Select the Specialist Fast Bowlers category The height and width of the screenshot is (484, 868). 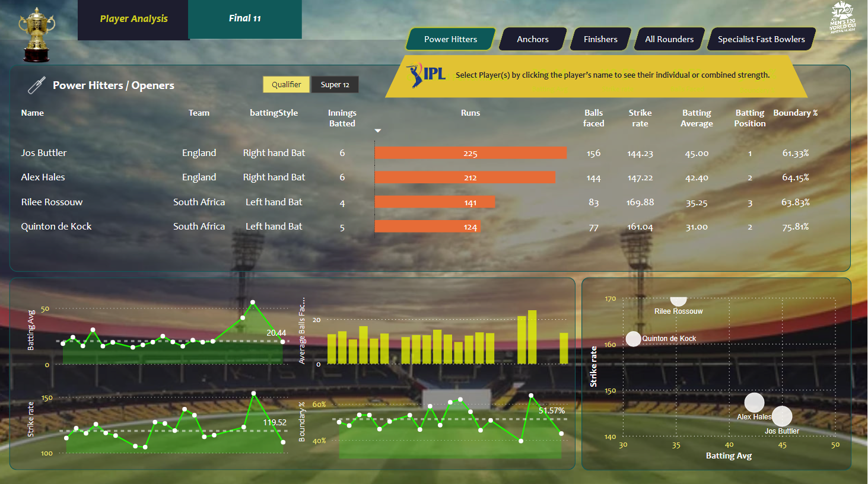pos(761,39)
